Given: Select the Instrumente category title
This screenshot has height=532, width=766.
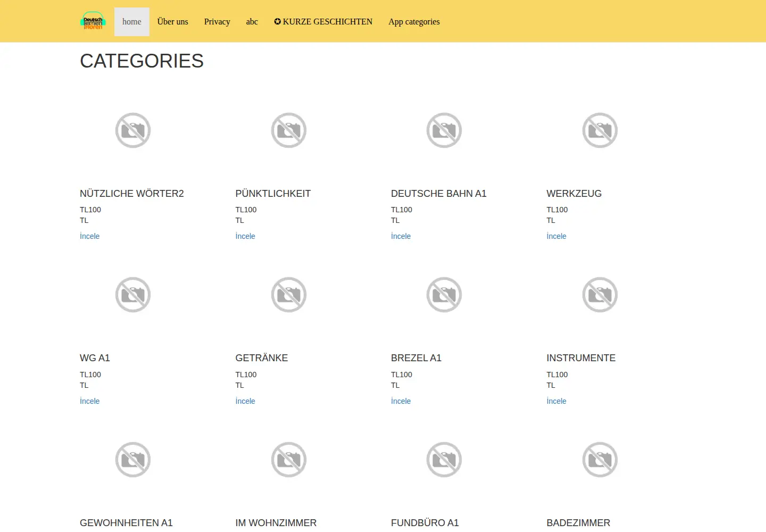Looking at the screenshot, I should click(x=581, y=358).
